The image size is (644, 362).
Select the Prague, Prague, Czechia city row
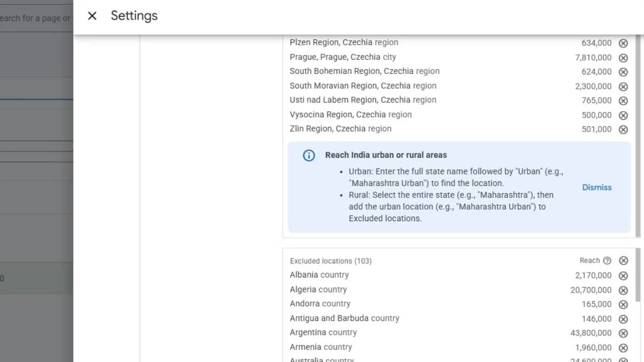pos(459,57)
